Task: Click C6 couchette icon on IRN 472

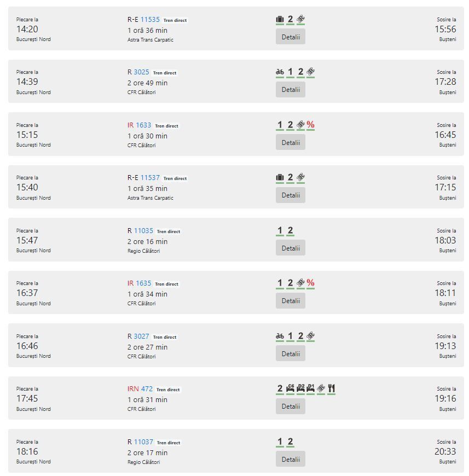Action: [290, 388]
